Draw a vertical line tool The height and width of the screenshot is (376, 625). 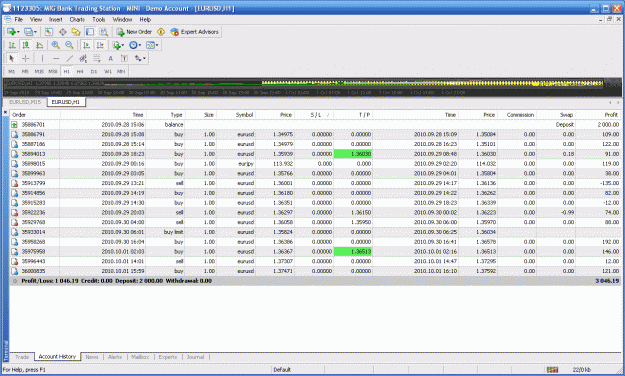click(42, 58)
